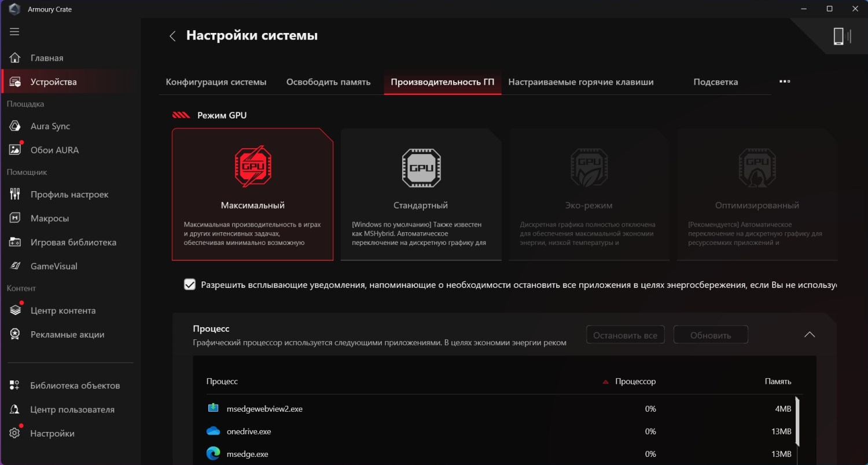Open the Конфигурация системы tab
Viewport: 868px width, 465px height.
click(216, 82)
